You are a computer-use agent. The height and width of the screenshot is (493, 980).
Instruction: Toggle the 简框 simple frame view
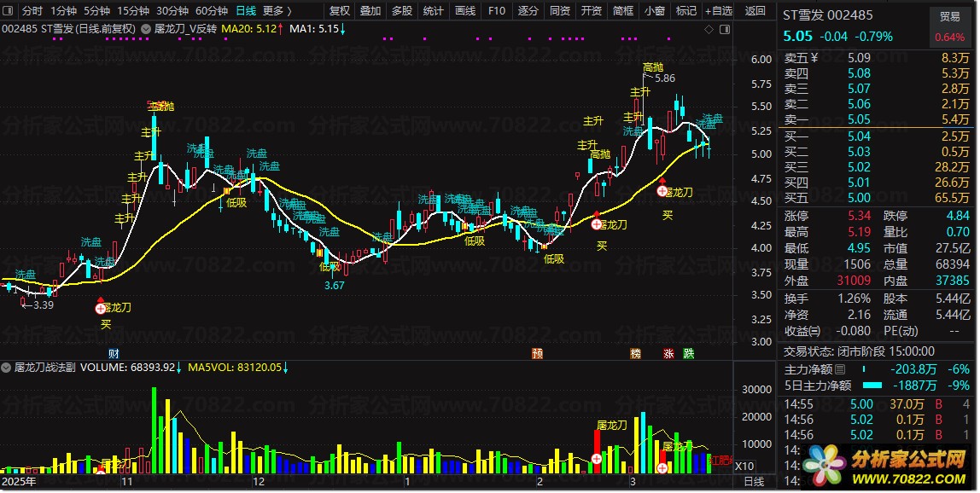[x=623, y=11]
